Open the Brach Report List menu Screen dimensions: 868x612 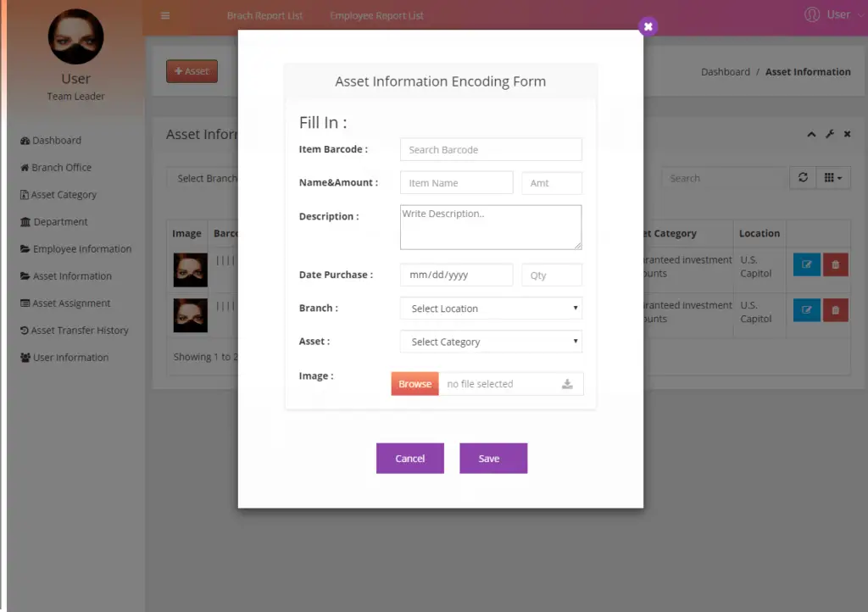click(x=265, y=14)
